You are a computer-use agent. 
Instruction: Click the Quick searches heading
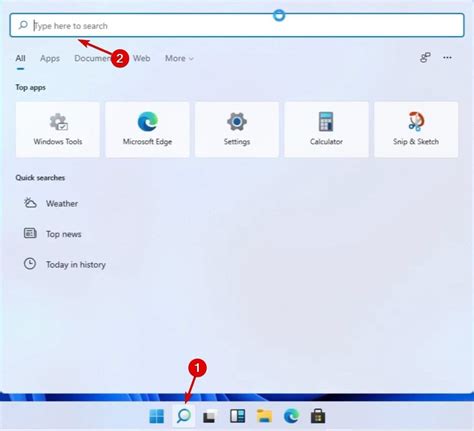40,178
